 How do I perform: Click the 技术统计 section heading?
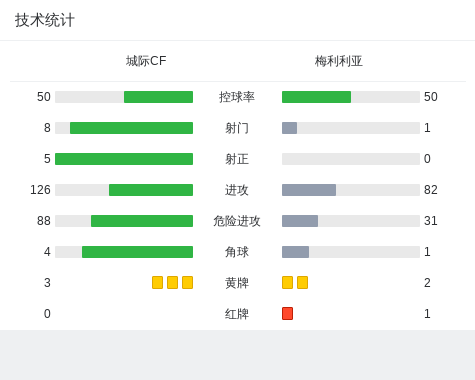pos(45,20)
